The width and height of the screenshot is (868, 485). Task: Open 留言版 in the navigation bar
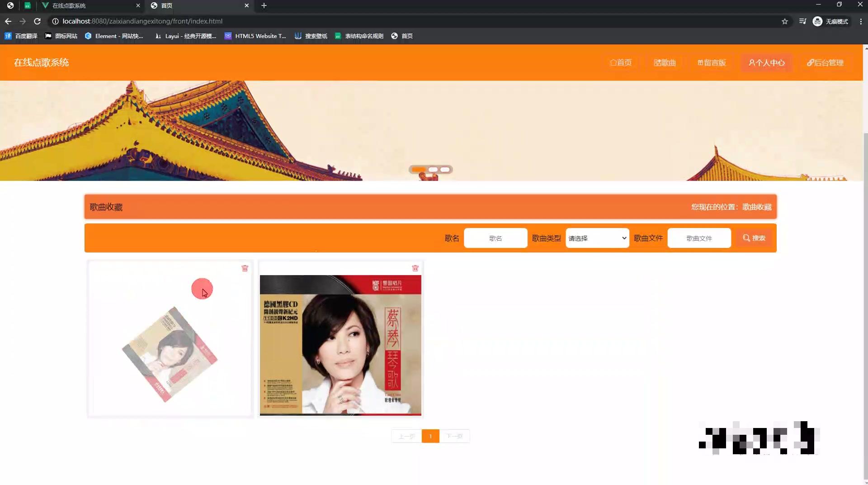click(712, 62)
